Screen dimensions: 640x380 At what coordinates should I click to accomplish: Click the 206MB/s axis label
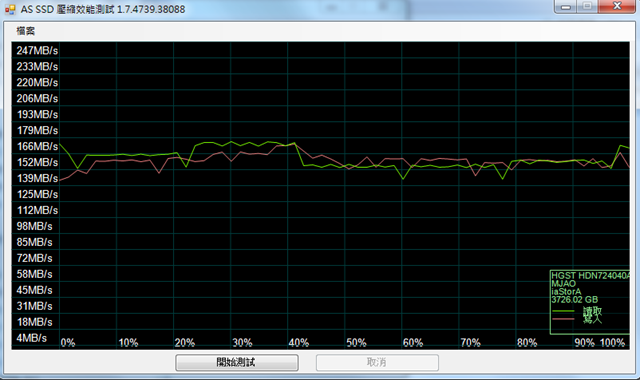[x=37, y=98]
